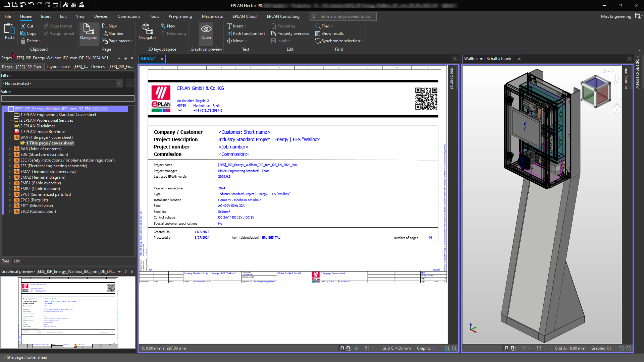Screen dimensions: 644x362
Task: Click the Value input field
Action: point(68,99)
